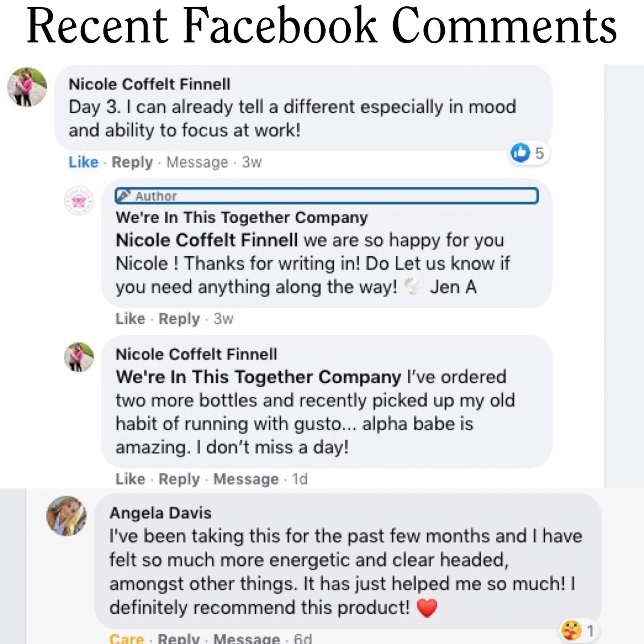Reply to Nicole's Day 3 comment

[x=132, y=162]
